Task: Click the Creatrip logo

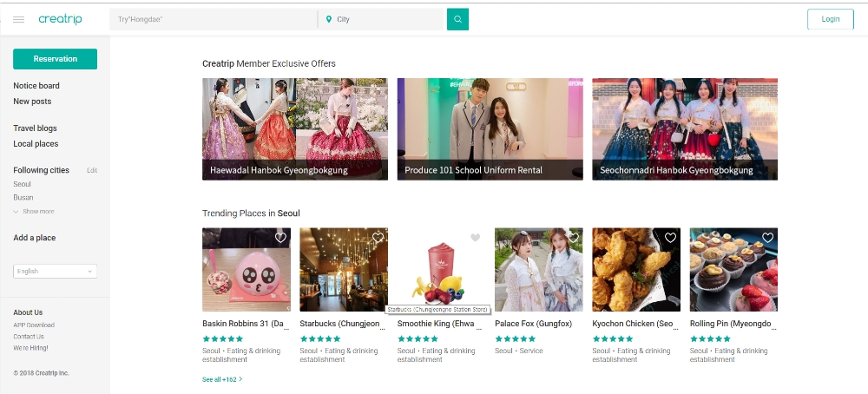Action: point(61,19)
